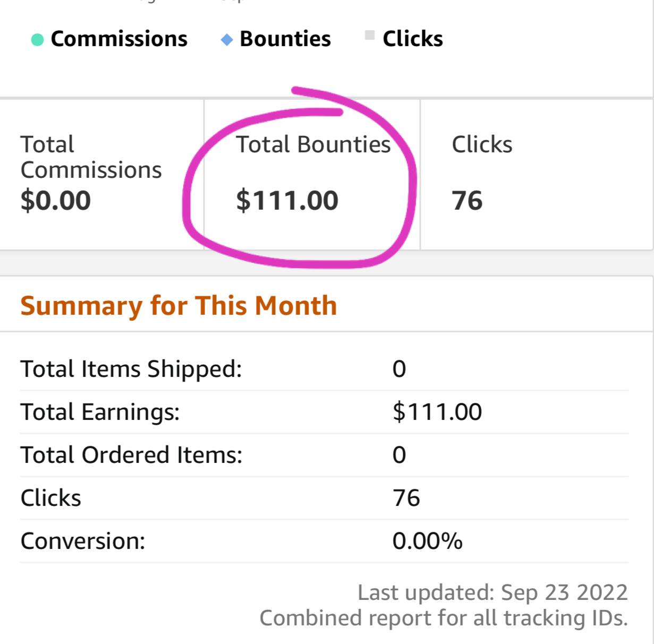Select the Total Commissions summary box
This screenshot has width=654, height=644.
(x=101, y=174)
